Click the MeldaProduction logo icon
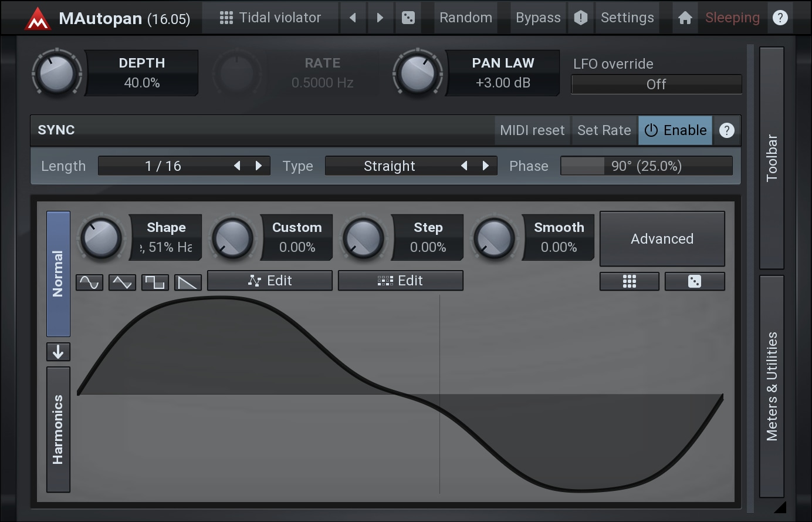 (x=37, y=18)
